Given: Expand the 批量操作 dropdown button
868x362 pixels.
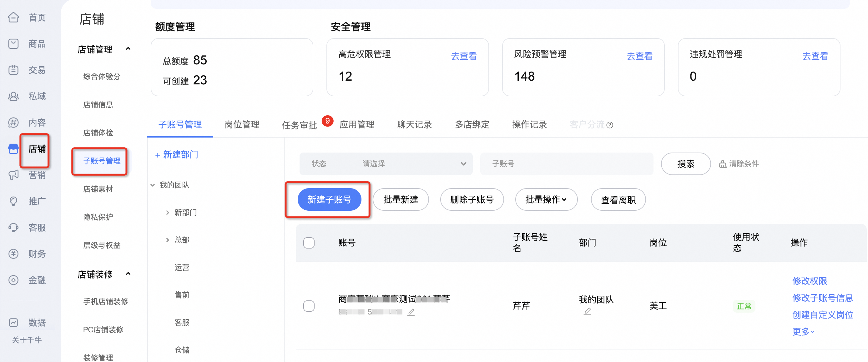Looking at the screenshot, I should click(546, 199).
